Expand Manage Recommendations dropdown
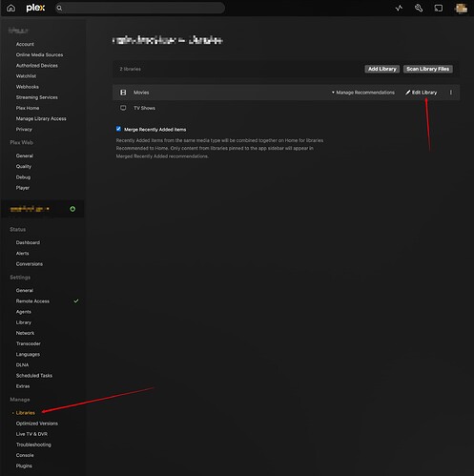474x476 pixels. click(363, 93)
